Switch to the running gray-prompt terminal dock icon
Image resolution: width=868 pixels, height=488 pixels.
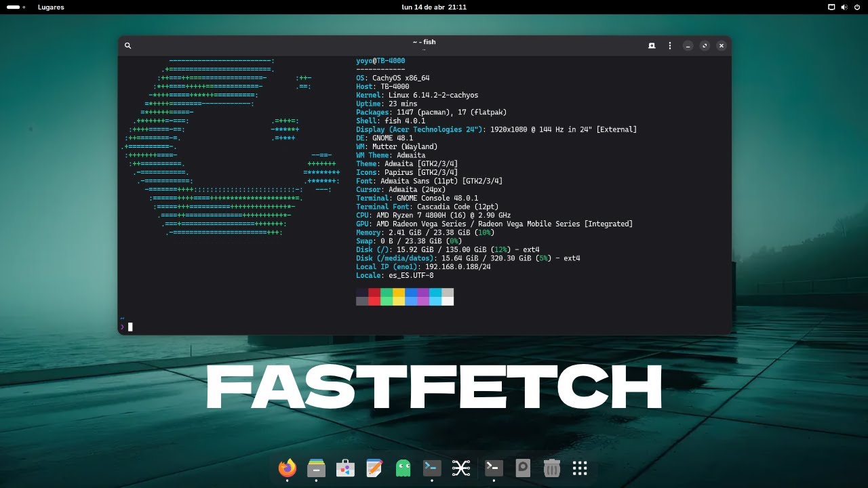click(x=494, y=468)
